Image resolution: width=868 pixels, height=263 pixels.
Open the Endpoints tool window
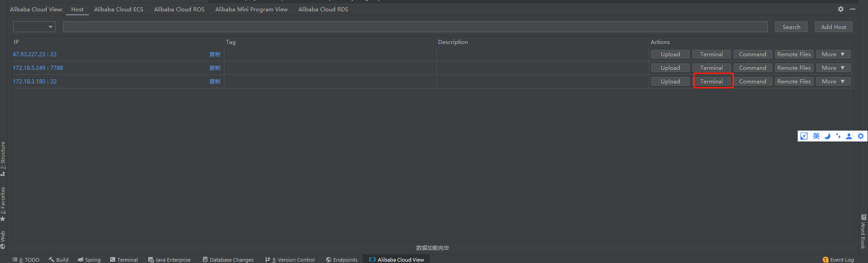click(x=341, y=260)
